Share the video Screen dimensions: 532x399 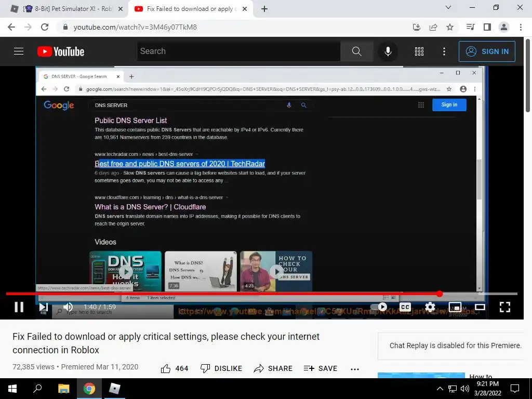tap(273, 368)
